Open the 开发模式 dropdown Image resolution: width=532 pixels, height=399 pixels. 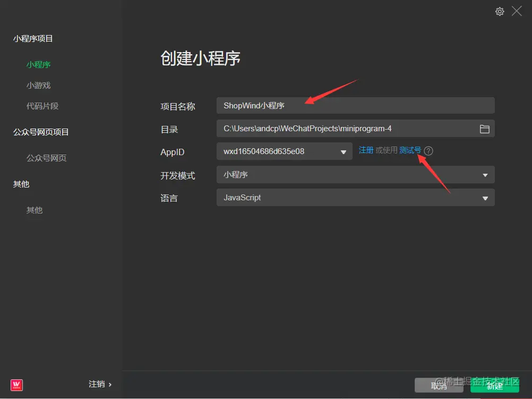(355, 175)
